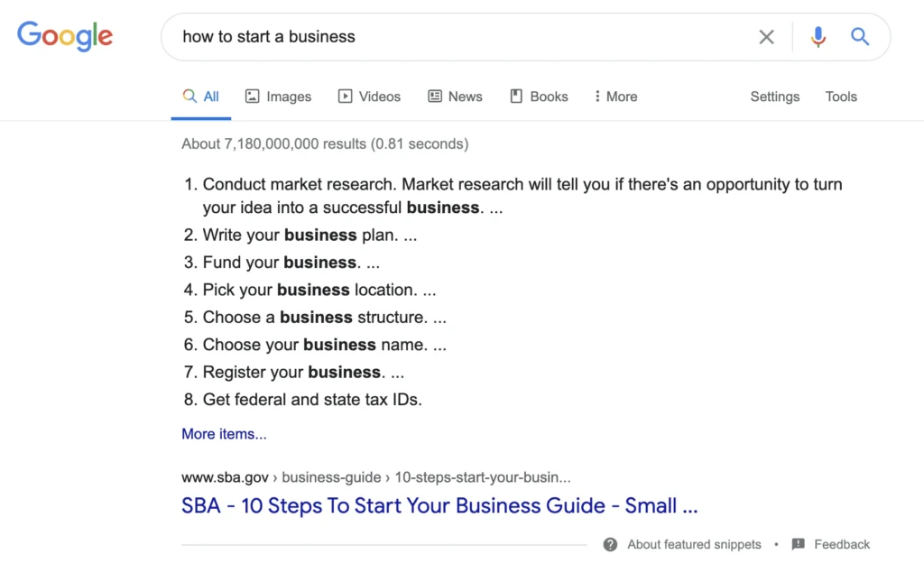Submit search with the magnifying glass icon

click(860, 37)
